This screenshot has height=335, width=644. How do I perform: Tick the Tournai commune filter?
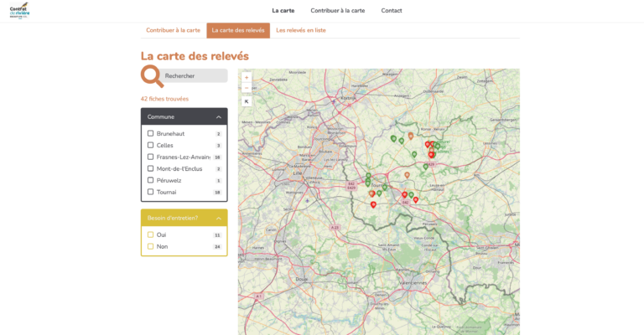coord(151,192)
